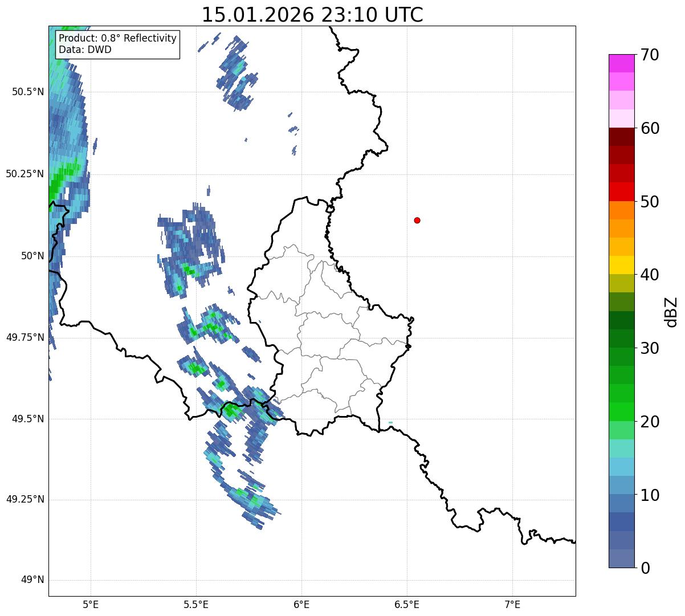
Task: Click the red location marker dot
Action: tap(417, 220)
